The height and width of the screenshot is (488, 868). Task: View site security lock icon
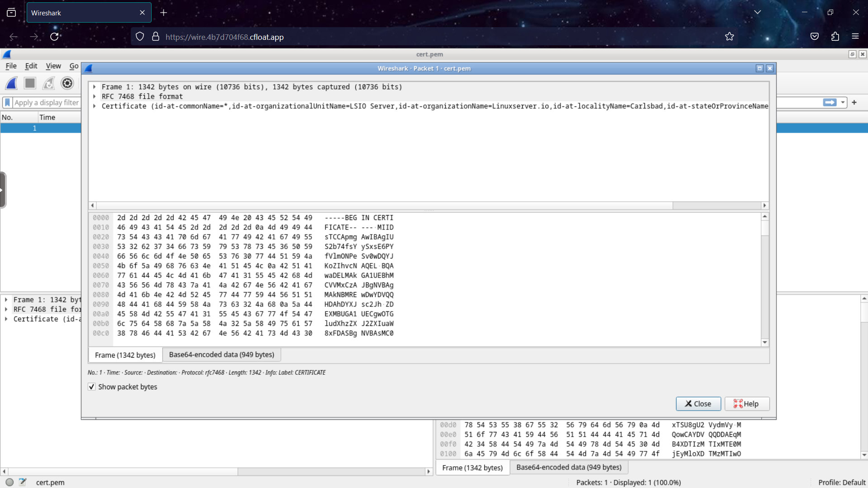[x=156, y=37]
